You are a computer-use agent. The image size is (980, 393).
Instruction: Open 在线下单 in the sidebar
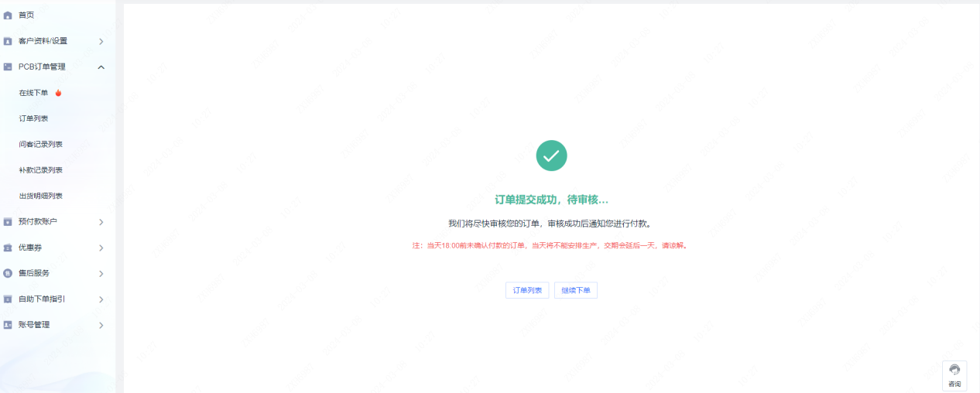(x=33, y=93)
